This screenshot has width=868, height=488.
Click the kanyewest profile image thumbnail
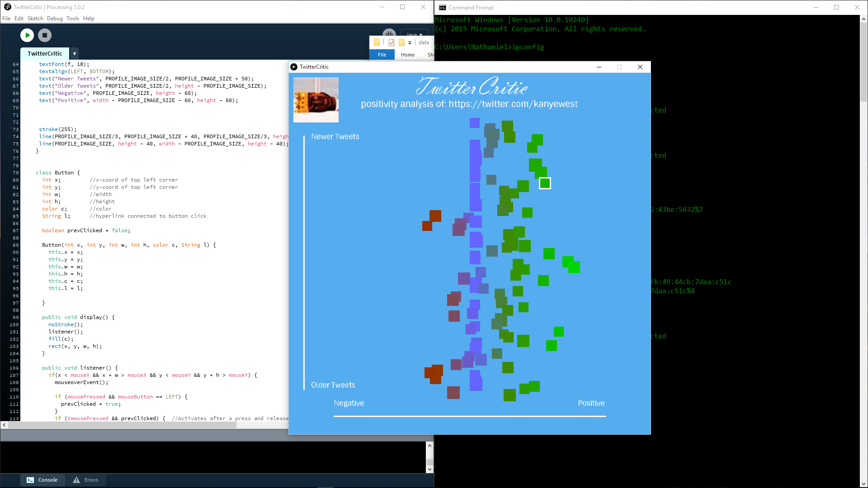tap(316, 99)
